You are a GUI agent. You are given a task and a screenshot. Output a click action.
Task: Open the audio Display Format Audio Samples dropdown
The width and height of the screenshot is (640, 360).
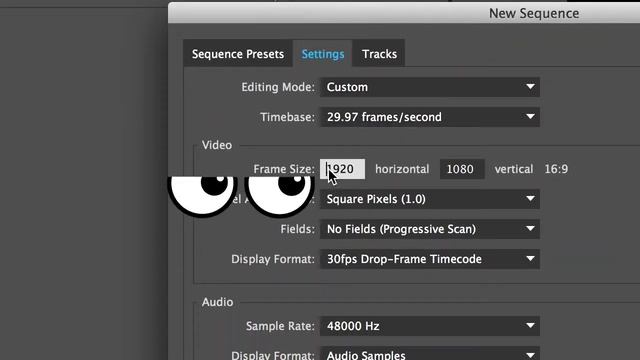pos(430,353)
